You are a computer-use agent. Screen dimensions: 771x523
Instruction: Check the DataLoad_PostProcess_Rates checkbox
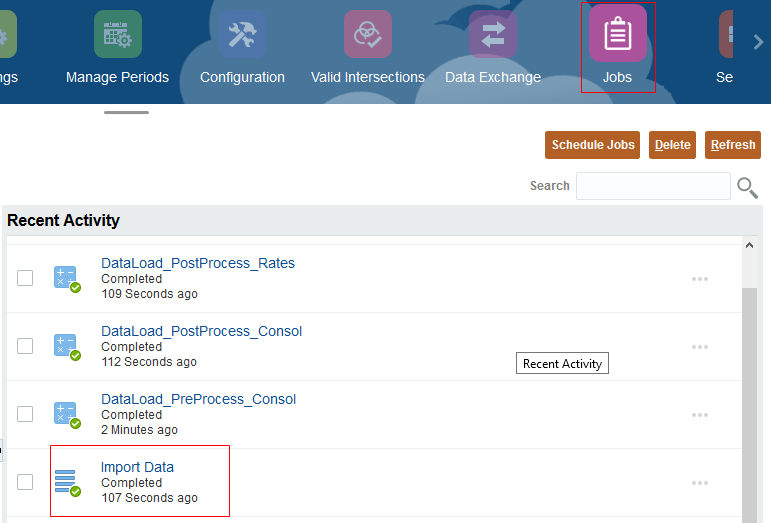pos(25,278)
